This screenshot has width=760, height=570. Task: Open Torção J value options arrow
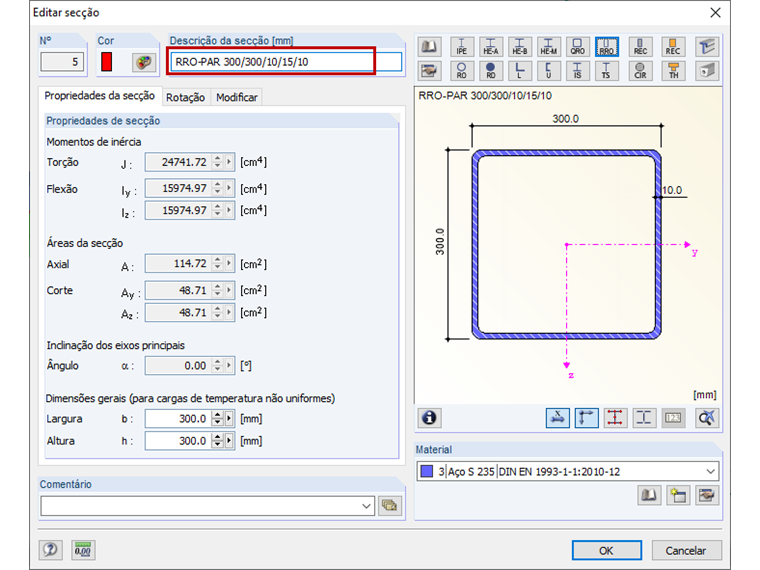[x=229, y=162]
